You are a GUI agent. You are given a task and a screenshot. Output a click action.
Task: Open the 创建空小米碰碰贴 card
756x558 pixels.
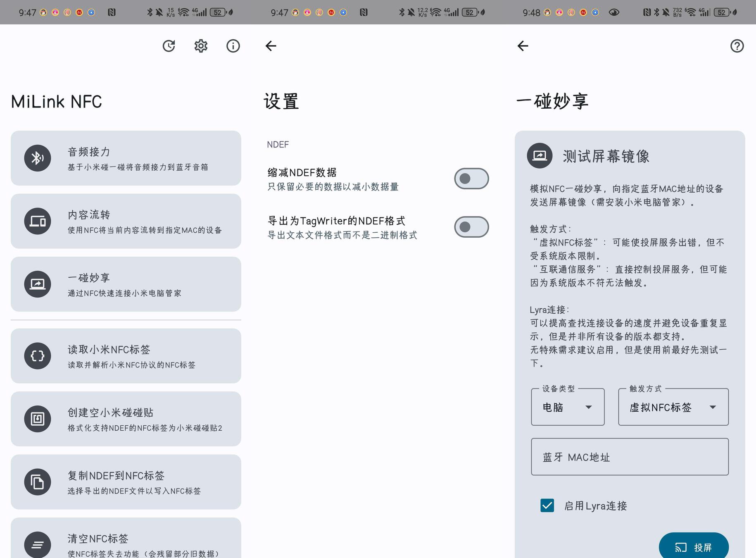[126, 419]
